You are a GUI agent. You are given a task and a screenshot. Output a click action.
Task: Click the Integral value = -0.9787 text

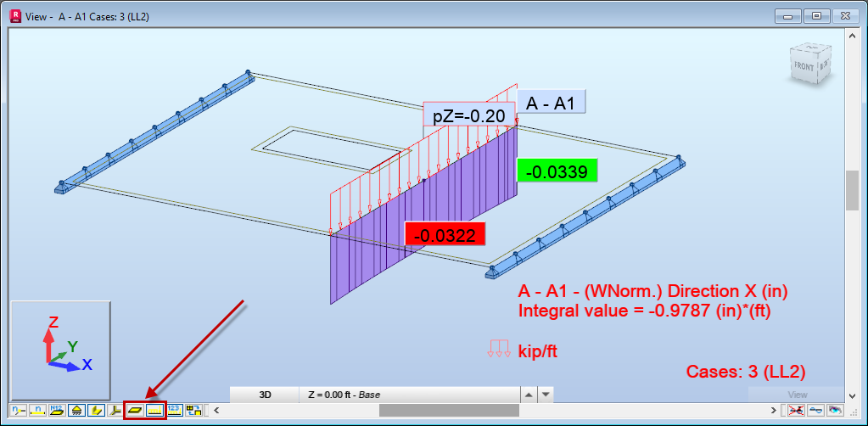click(x=644, y=311)
